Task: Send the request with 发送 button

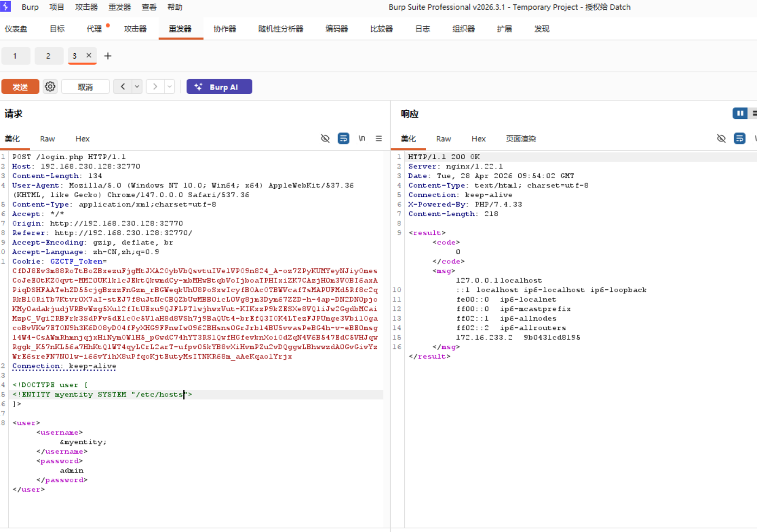Action: (x=20, y=87)
